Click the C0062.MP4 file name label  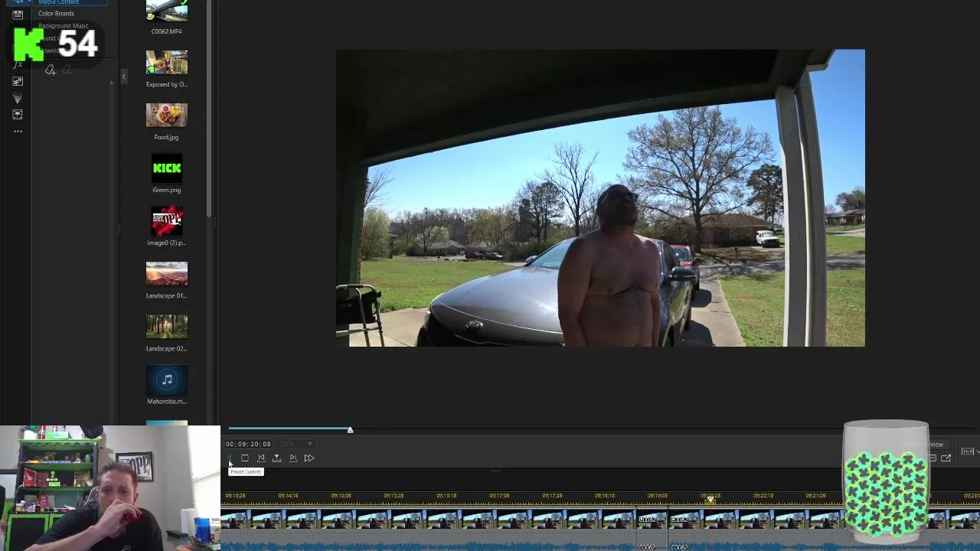tap(166, 31)
